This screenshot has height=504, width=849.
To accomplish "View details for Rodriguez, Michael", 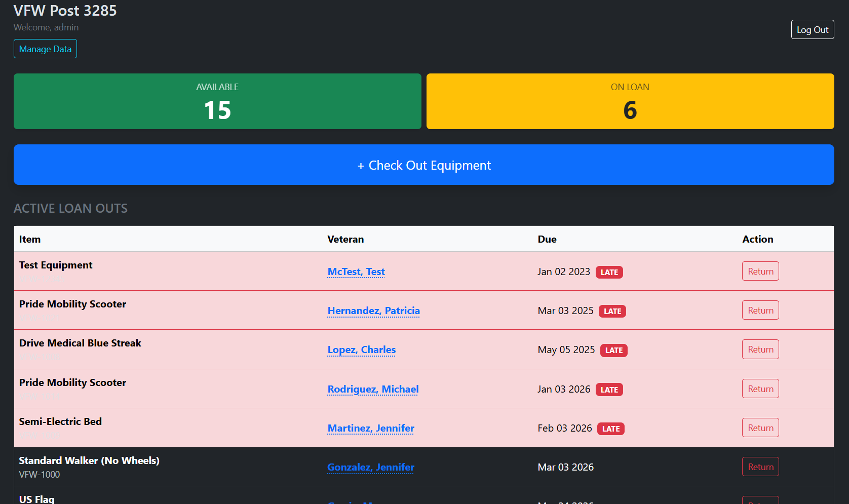I will pyautogui.click(x=372, y=389).
